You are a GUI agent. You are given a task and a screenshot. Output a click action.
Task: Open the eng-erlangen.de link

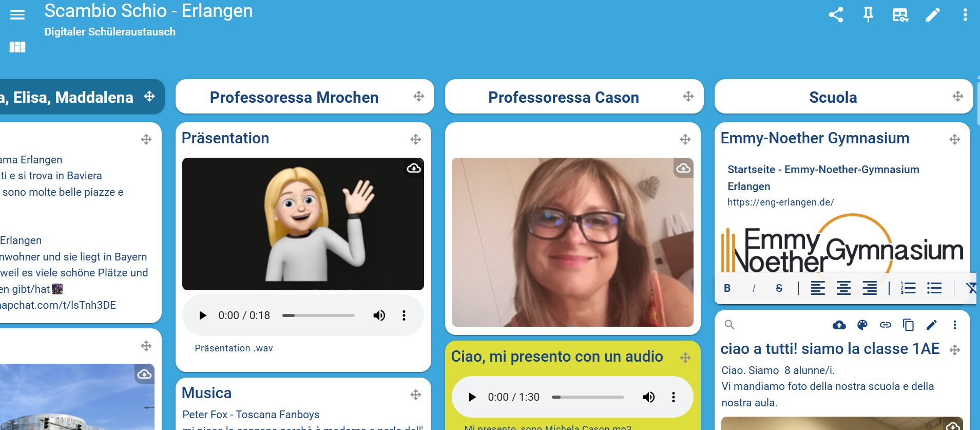780,202
